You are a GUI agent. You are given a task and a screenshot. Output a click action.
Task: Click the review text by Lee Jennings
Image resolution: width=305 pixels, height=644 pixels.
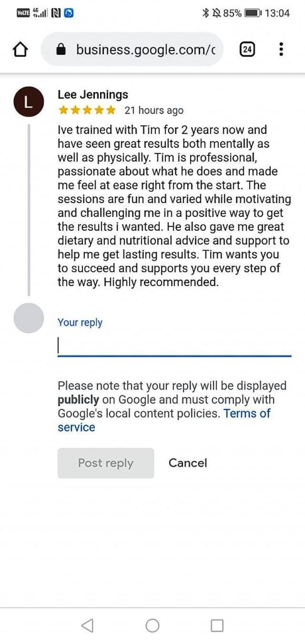174,206
